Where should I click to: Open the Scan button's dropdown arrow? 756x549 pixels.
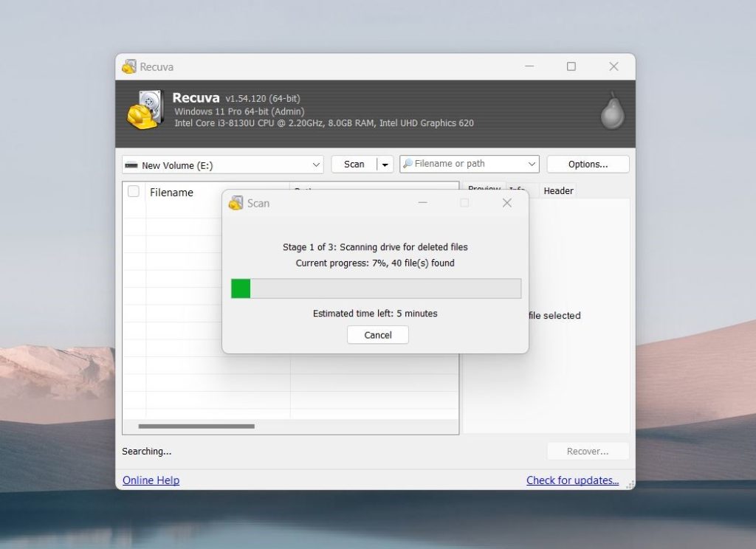click(384, 164)
